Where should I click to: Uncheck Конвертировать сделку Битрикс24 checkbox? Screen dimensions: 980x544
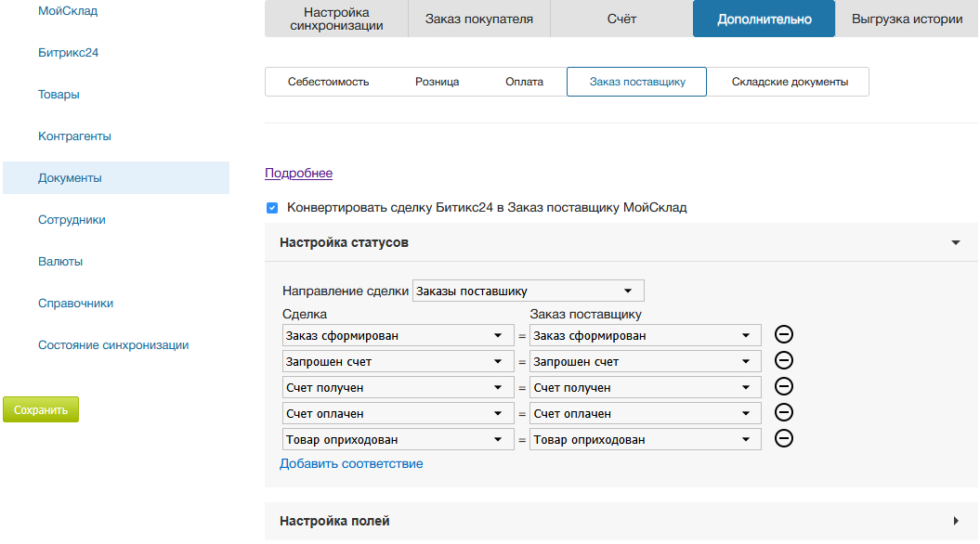[272, 208]
